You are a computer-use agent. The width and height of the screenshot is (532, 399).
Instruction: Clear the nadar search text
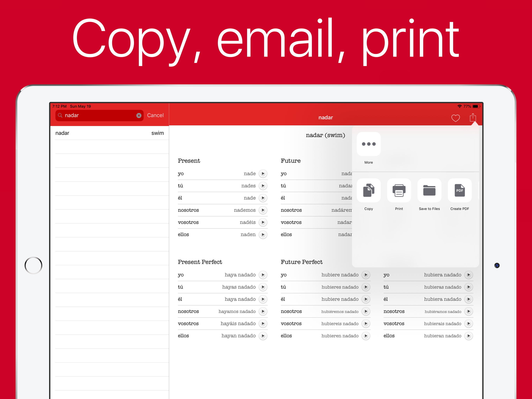click(x=139, y=116)
